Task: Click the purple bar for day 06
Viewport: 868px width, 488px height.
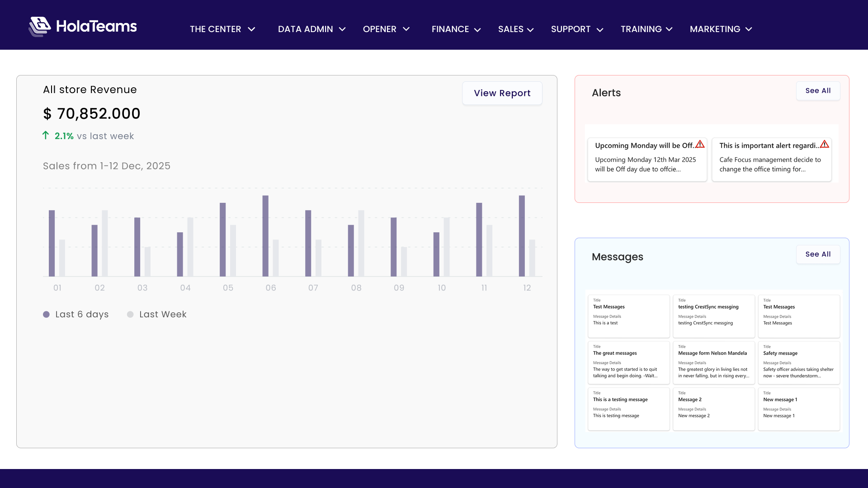Action: tap(265, 236)
